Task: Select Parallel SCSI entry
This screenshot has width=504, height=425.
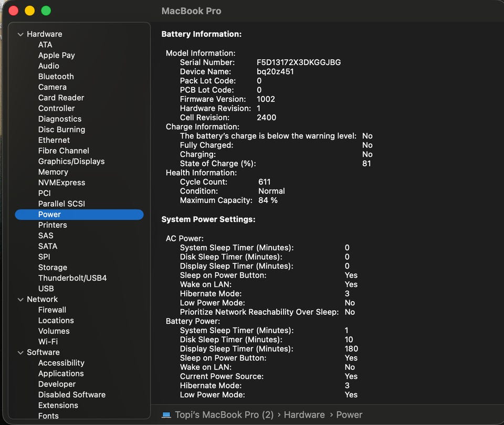Action: coord(62,204)
